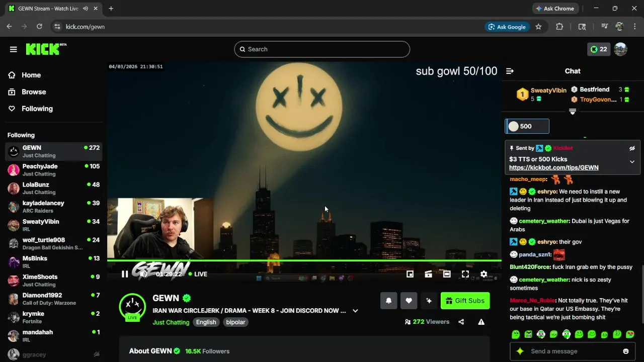Go back in Chrome
Viewport: 644px width, 362px height.
[9, 27]
